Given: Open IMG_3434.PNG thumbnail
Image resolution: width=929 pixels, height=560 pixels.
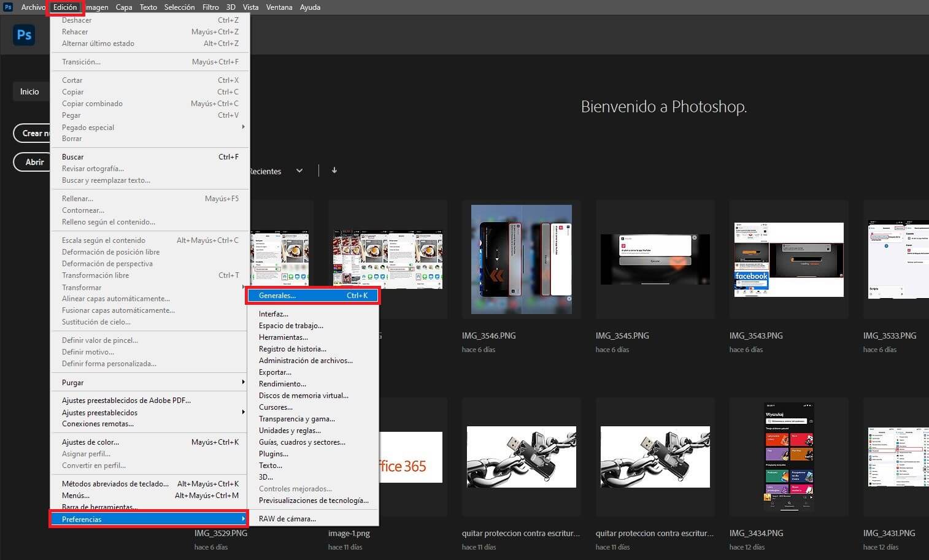Looking at the screenshot, I should pyautogui.click(x=789, y=457).
